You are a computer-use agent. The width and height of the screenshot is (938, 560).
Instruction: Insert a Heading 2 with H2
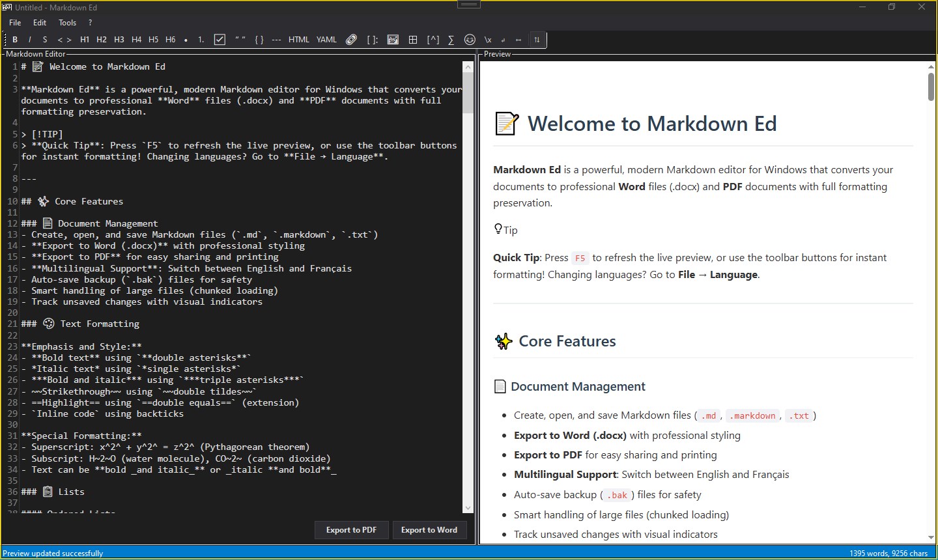102,40
